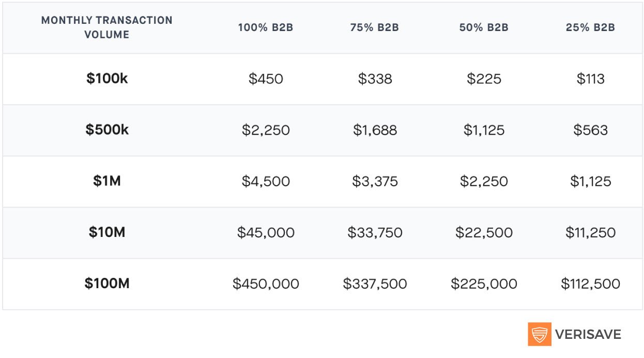Select the $3,375 cell value
This screenshot has width=644, height=358.
coord(375,182)
